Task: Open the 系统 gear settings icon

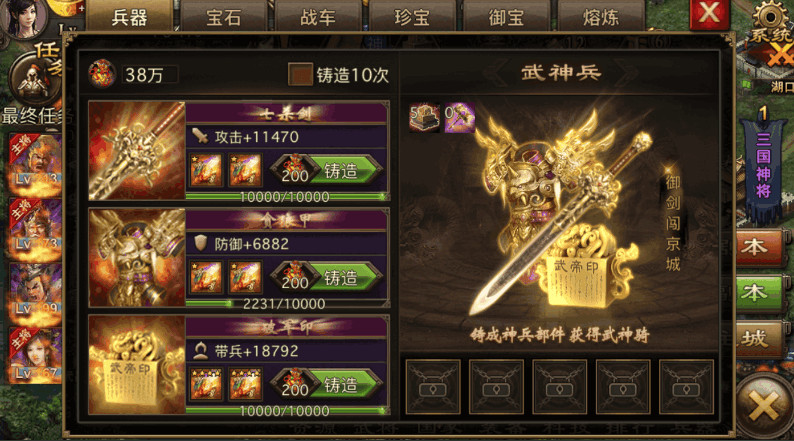Action: (x=770, y=21)
